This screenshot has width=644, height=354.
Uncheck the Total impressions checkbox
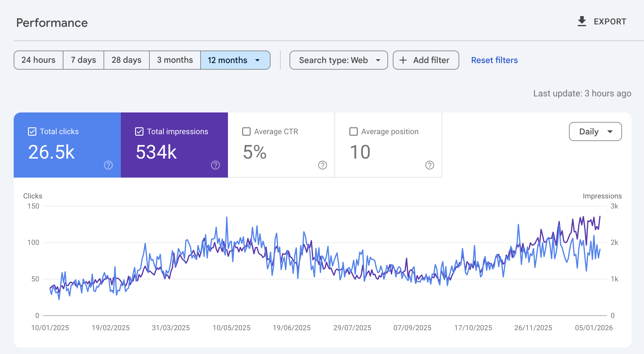(x=139, y=131)
